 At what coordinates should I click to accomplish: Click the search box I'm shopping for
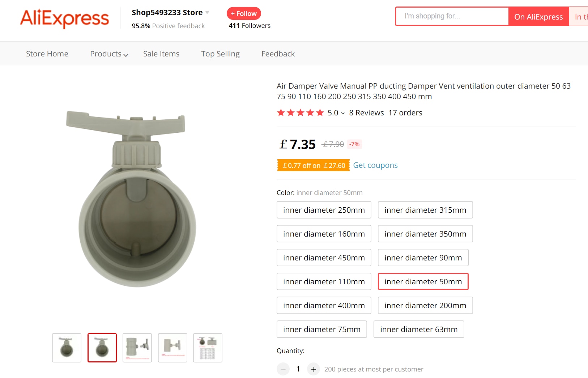(x=452, y=16)
